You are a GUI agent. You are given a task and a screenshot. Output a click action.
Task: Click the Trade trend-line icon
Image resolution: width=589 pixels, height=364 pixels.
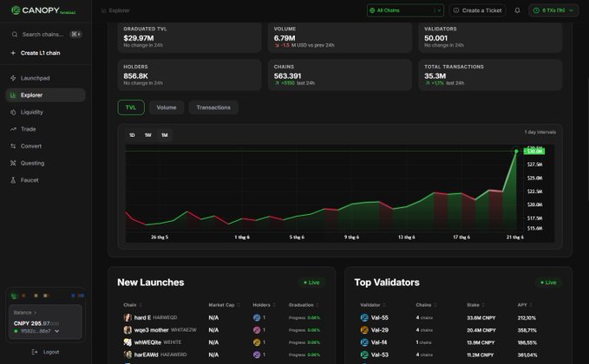(x=13, y=129)
